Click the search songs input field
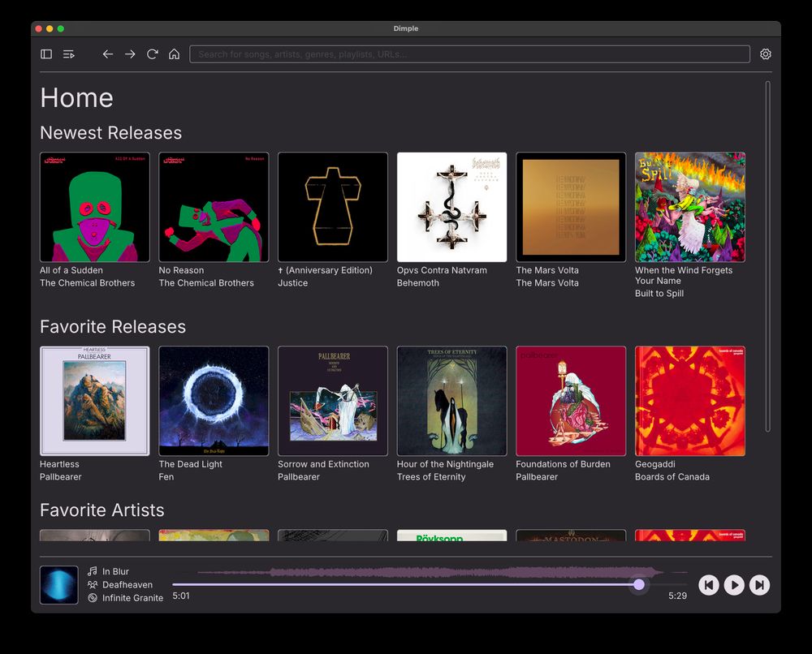The image size is (812, 654). point(469,54)
